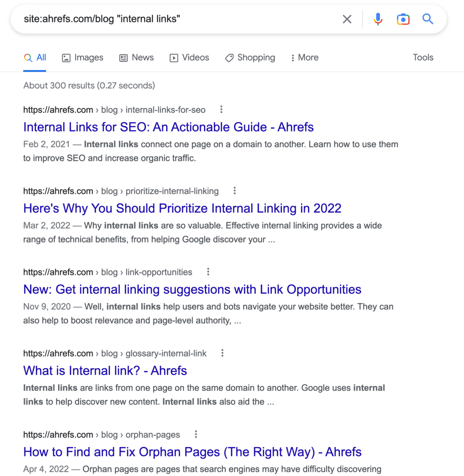The width and height of the screenshot is (464, 476).
Task: Open the orphan pages article
Action: (x=192, y=452)
